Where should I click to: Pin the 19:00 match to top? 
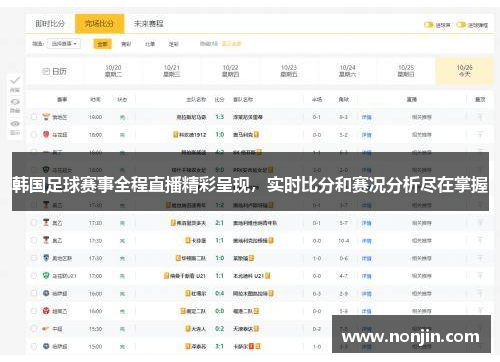480,117
